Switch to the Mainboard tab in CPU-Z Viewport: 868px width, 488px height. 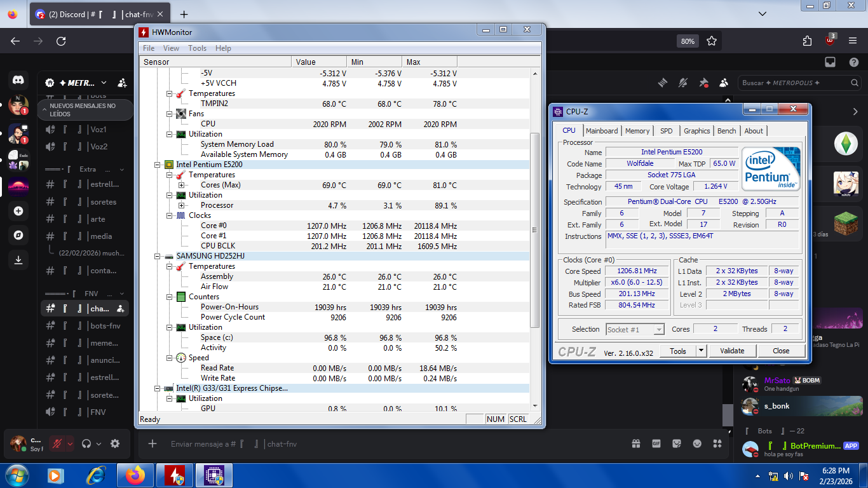(x=601, y=131)
